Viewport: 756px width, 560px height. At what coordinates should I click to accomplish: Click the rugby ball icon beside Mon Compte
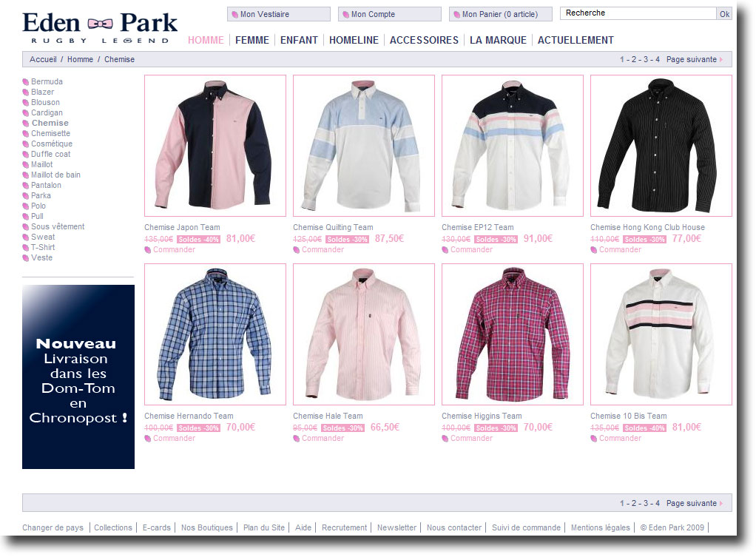coord(345,15)
